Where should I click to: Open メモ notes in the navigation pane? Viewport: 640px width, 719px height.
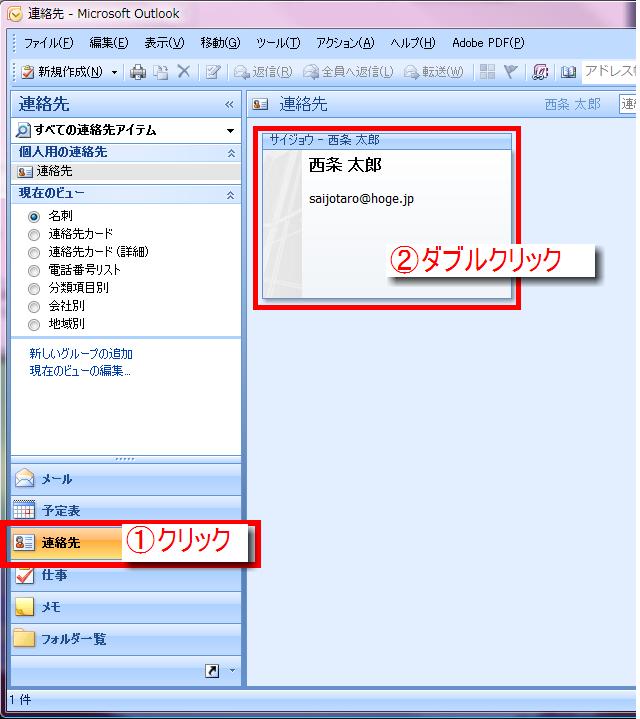(51, 607)
